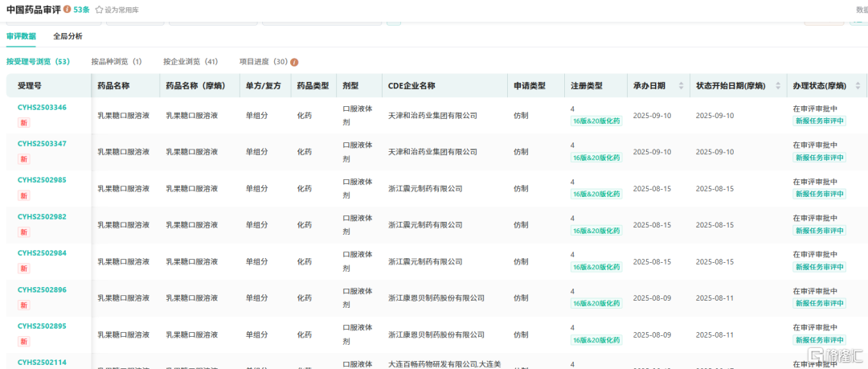
Task: Switch to 按品种浏览 (1) view
Action: point(116,62)
